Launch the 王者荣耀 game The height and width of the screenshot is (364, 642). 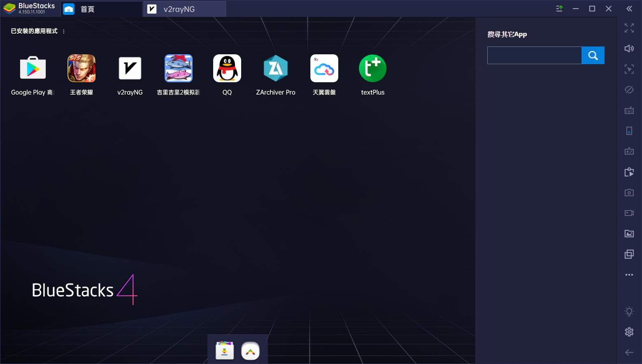(81, 68)
